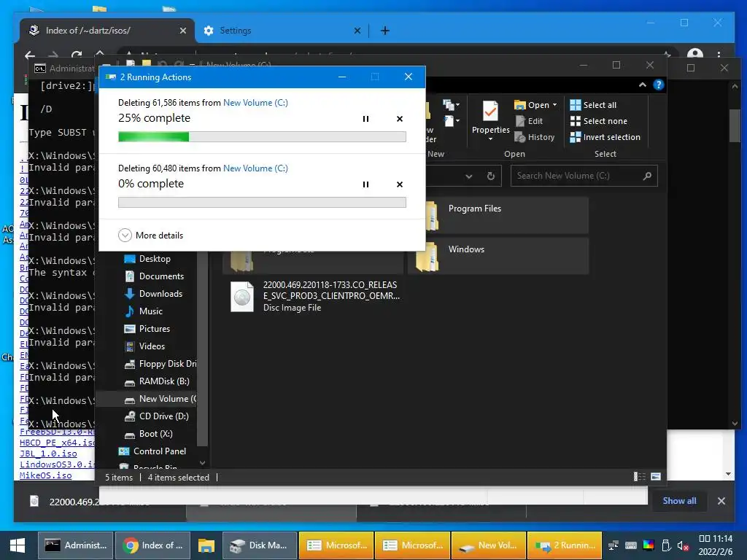The image size is (747, 560).
Task: Collapse the Explorer ribbon chevron
Action: (x=642, y=85)
